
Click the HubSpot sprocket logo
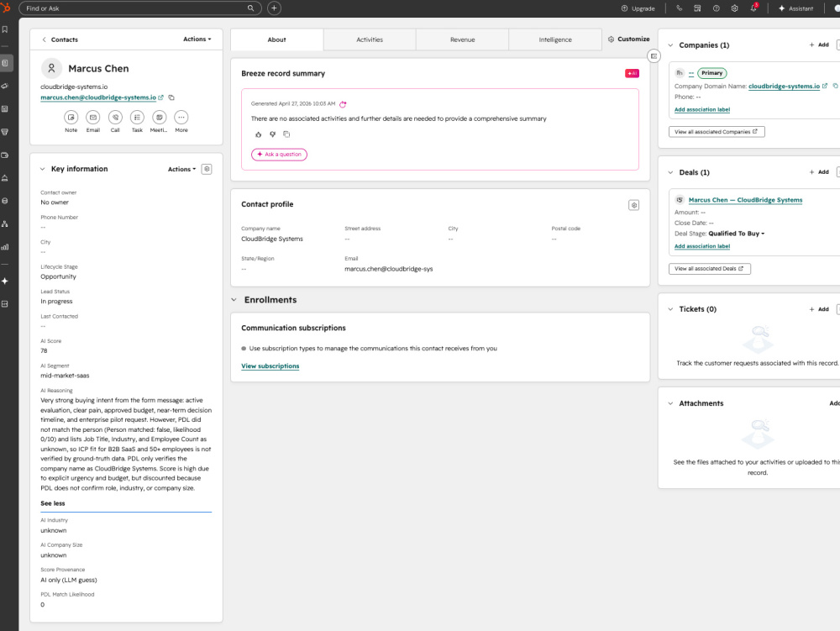(x=5, y=8)
